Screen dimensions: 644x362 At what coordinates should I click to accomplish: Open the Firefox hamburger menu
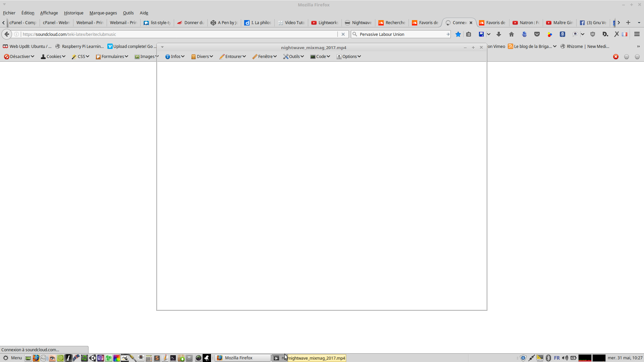pos(637,34)
